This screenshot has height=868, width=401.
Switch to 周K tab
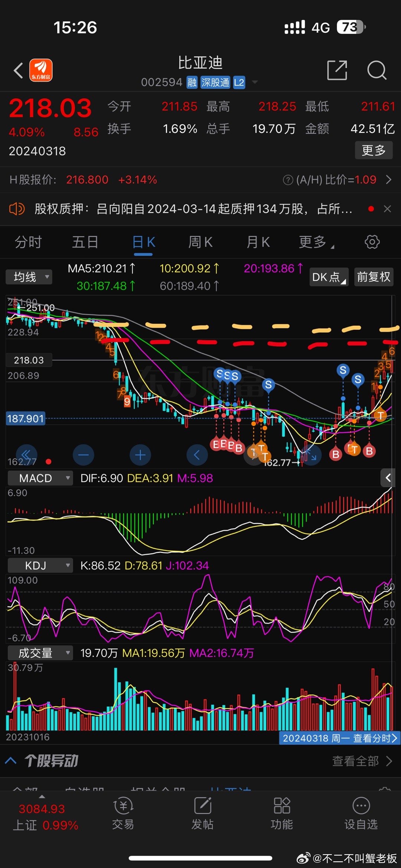point(200,242)
